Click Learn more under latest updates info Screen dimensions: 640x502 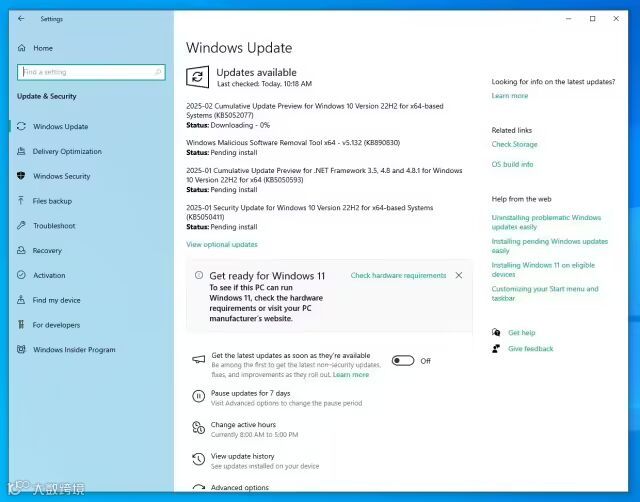[509, 96]
